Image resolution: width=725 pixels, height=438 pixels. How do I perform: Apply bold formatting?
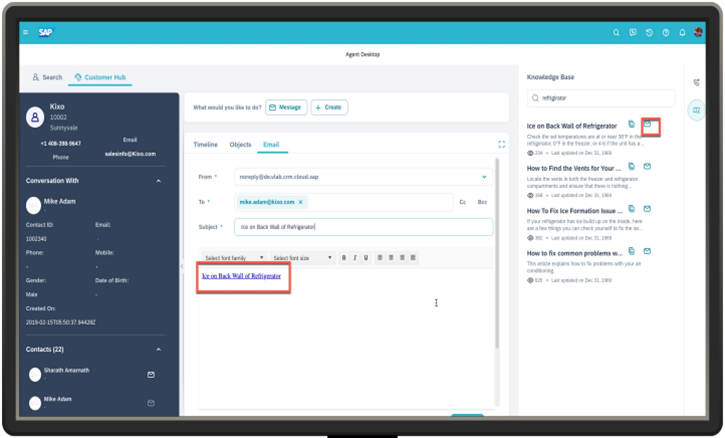point(344,258)
